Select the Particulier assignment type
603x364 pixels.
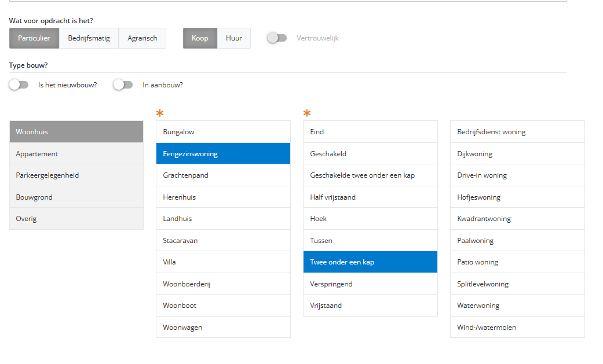[x=34, y=38]
